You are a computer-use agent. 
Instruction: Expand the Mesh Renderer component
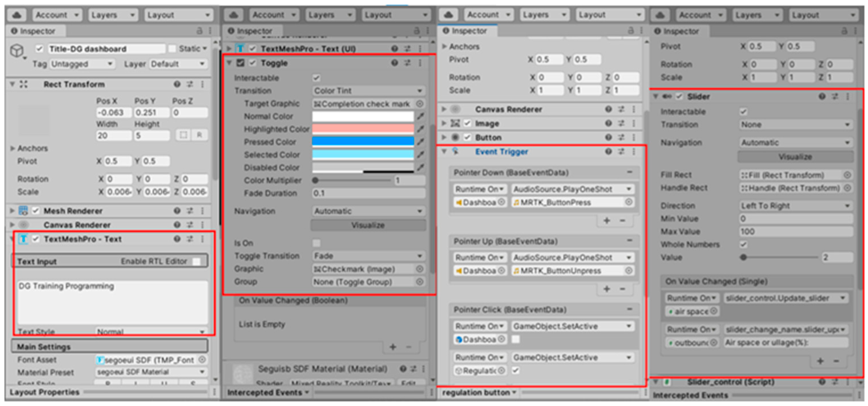point(12,211)
